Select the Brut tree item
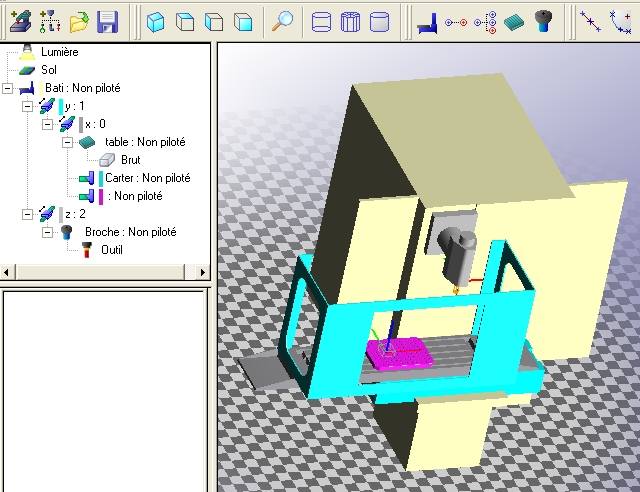640x492 pixels. pos(131,160)
